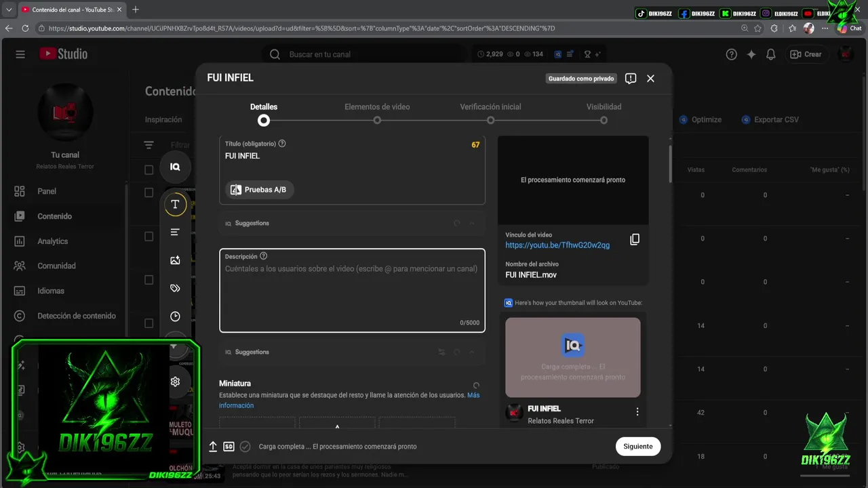This screenshot has width=868, height=488.
Task: Click the vidIQ thumbnail preview image
Action: click(573, 357)
